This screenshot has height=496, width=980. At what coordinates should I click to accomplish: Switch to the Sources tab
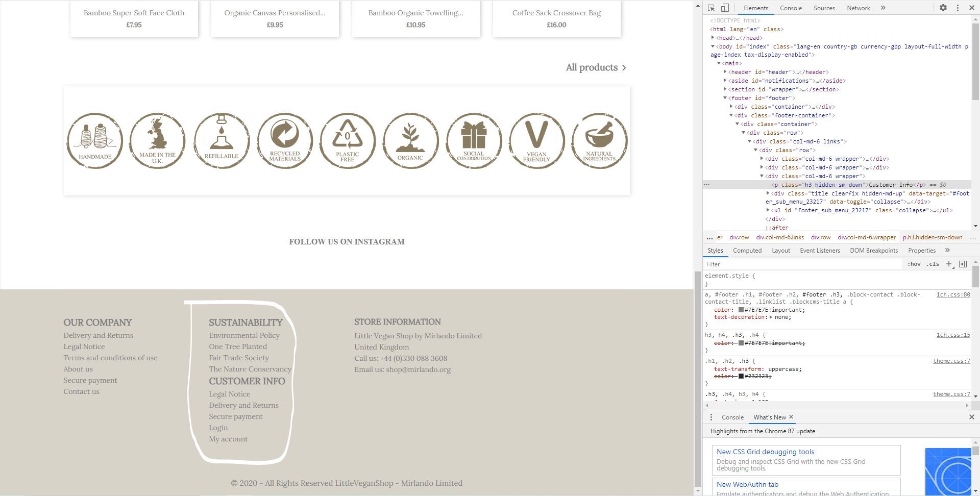(x=824, y=8)
